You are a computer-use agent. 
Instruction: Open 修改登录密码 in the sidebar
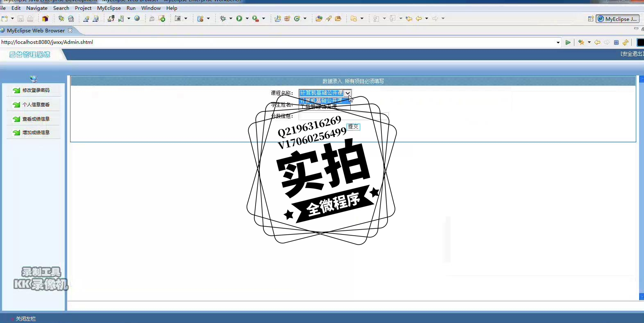[36, 90]
